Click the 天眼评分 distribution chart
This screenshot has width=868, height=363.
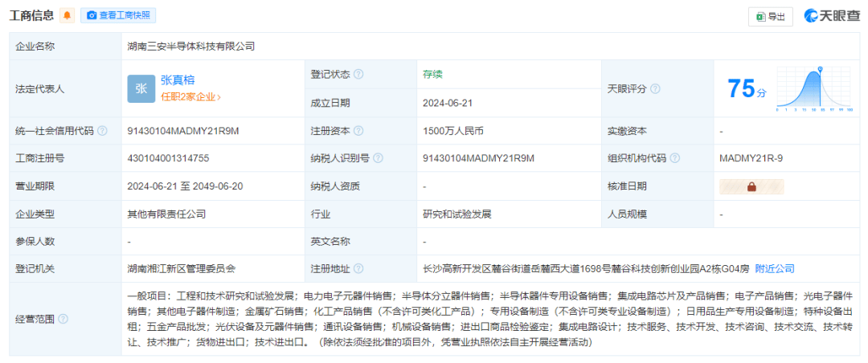[813, 89]
